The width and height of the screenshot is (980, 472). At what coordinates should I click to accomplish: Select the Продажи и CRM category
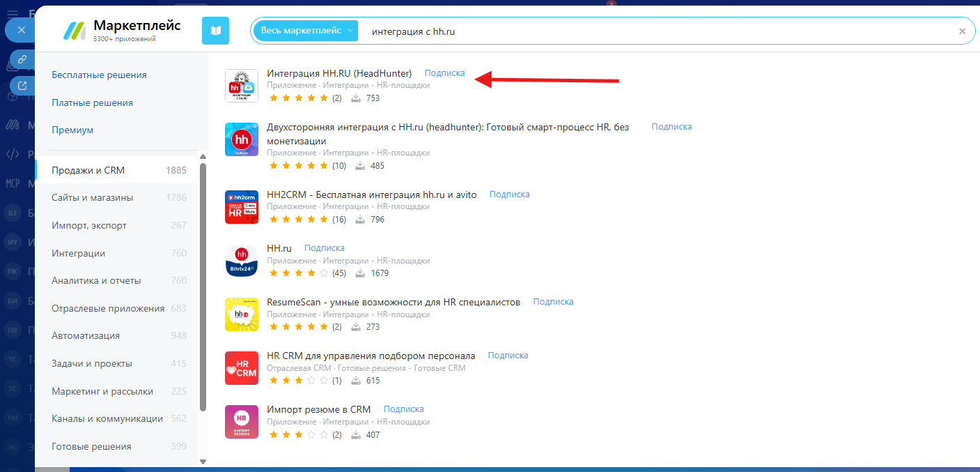(x=88, y=170)
